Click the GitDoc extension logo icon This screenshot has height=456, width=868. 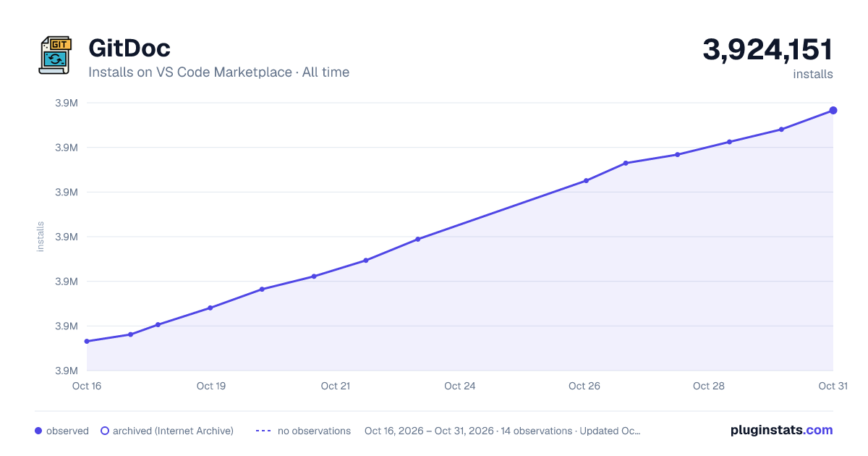(x=55, y=55)
